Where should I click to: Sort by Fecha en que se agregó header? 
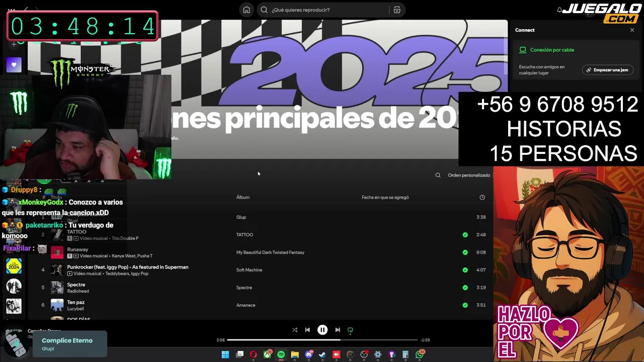pyautogui.click(x=385, y=198)
